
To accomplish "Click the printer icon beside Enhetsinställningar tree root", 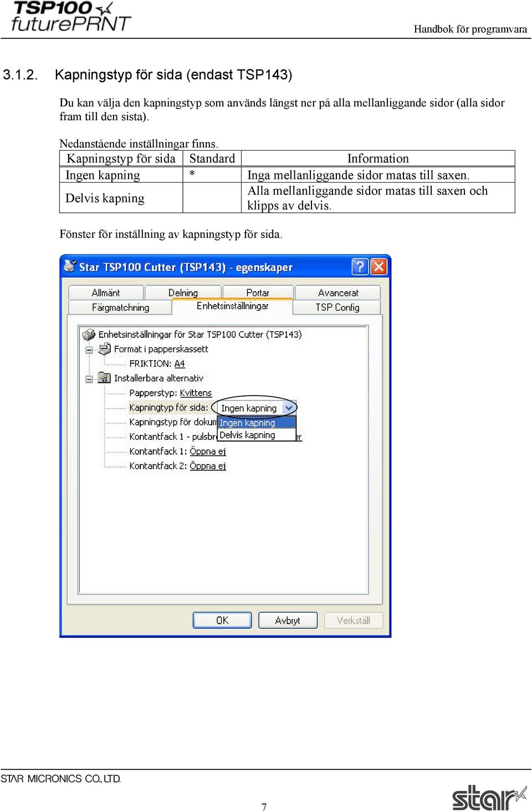I will tap(89, 335).
